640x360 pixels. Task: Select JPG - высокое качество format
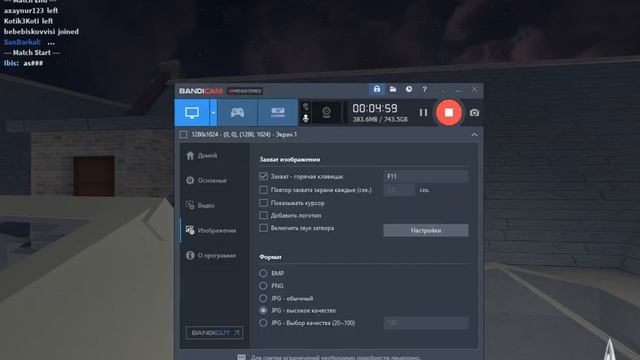pyautogui.click(x=263, y=311)
